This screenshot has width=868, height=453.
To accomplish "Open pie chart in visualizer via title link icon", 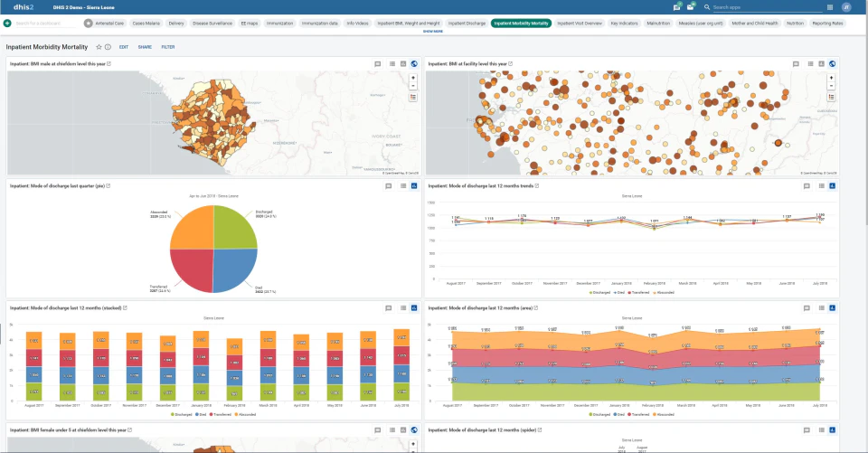I will point(108,186).
